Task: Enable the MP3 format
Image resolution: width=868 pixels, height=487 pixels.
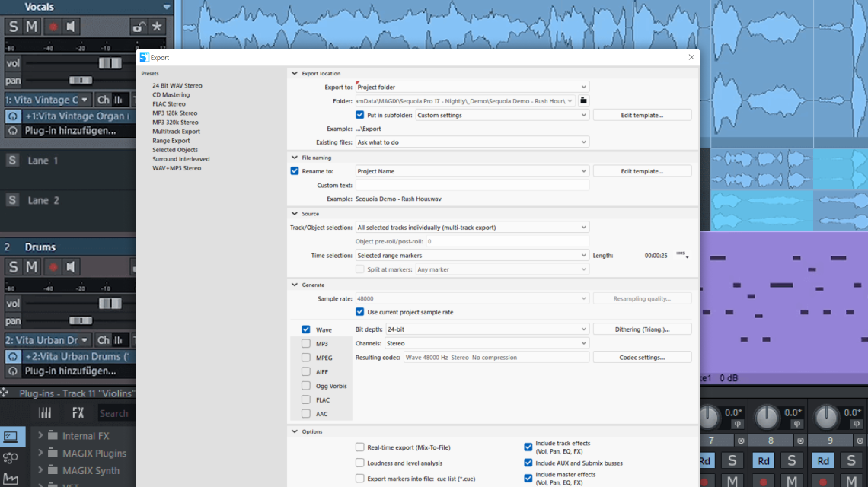Action: point(305,344)
